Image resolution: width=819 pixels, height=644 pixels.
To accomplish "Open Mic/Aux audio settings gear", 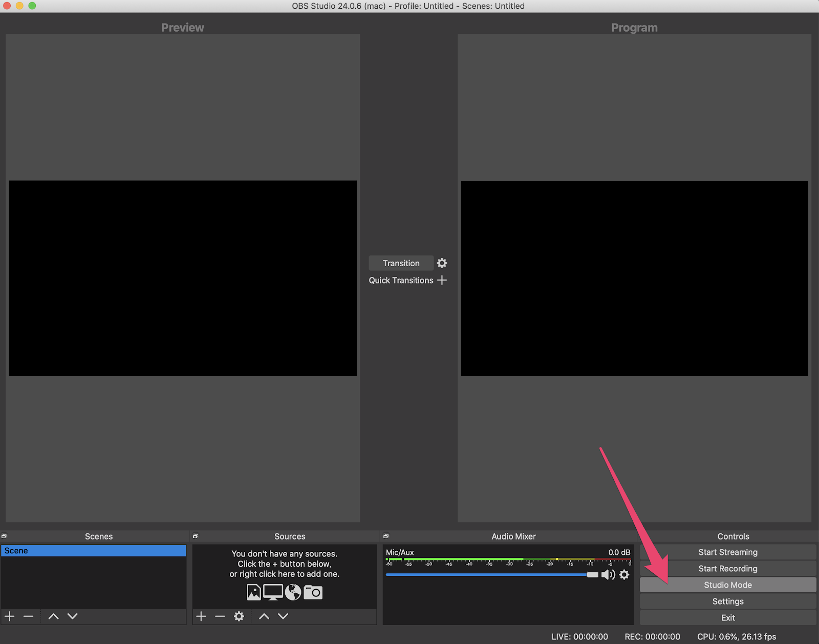I will coord(624,575).
